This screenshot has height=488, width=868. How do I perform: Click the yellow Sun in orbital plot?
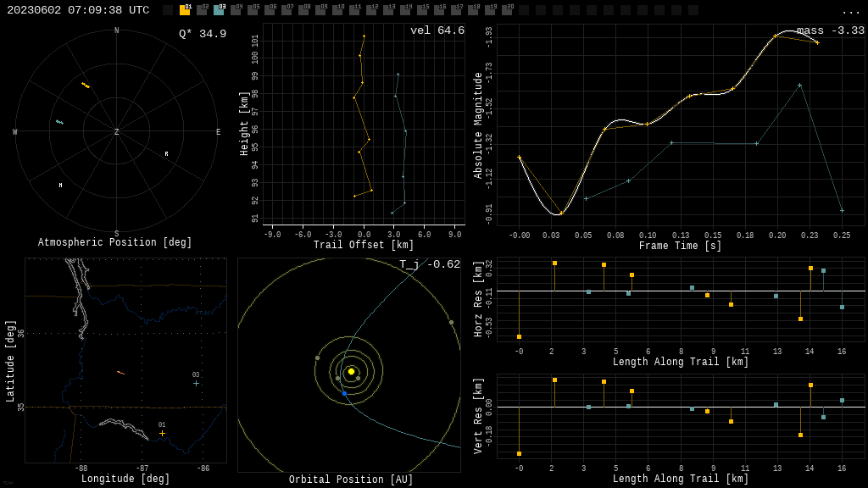pos(351,371)
